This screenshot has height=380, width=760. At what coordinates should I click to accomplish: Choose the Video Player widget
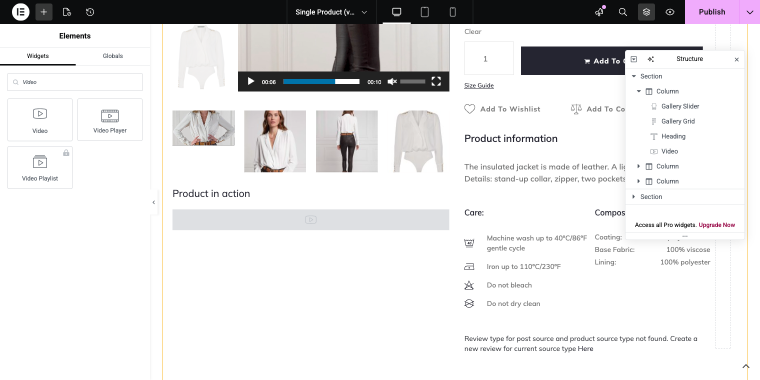point(110,120)
